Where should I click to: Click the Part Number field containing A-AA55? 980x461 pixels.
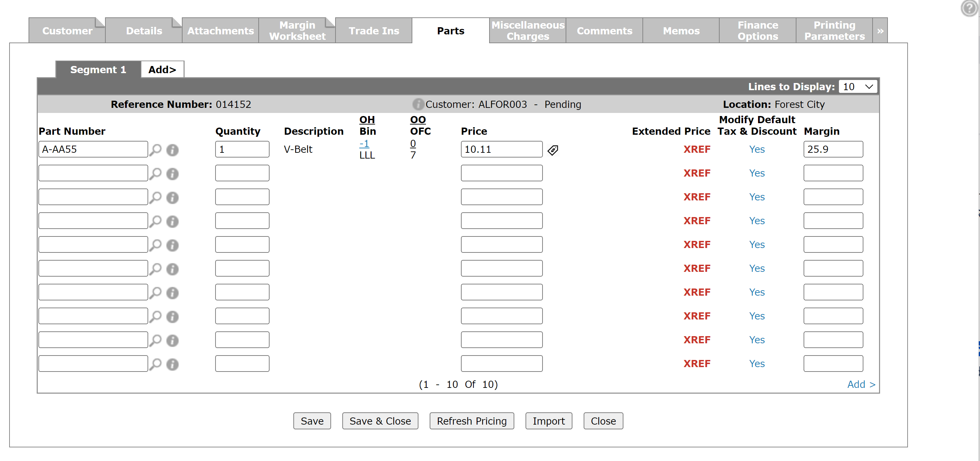[x=93, y=149]
